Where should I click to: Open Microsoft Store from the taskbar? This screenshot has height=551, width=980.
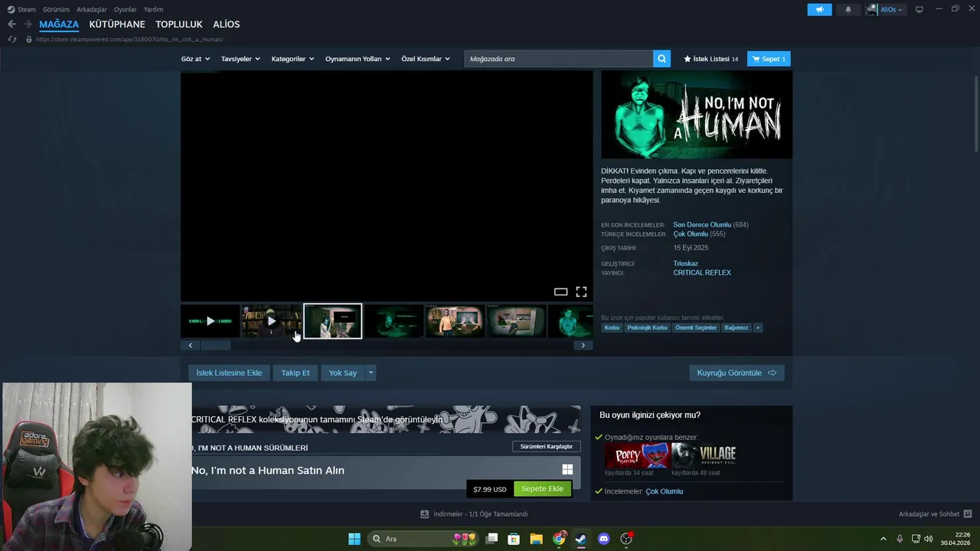(x=514, y=539)
